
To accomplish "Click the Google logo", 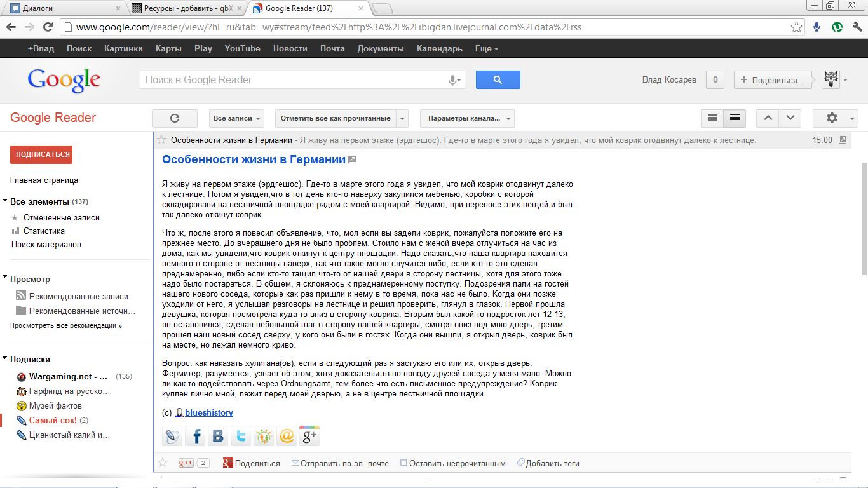I will 64,80.
